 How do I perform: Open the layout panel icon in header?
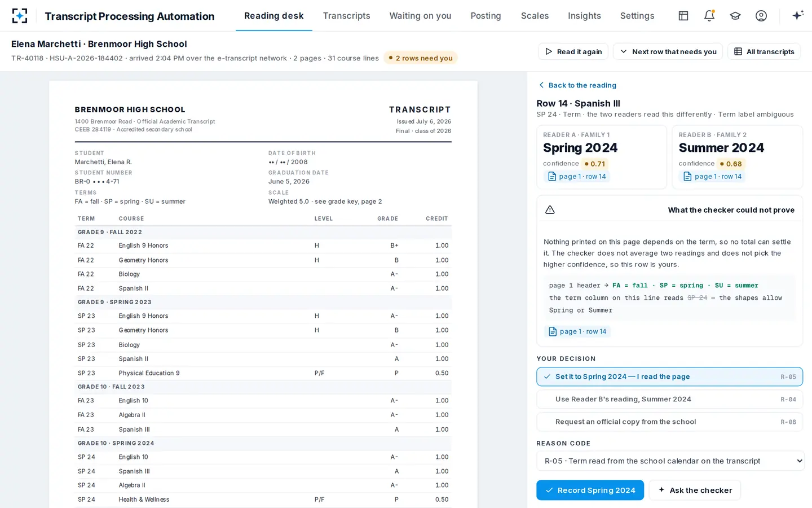[683, 16]
